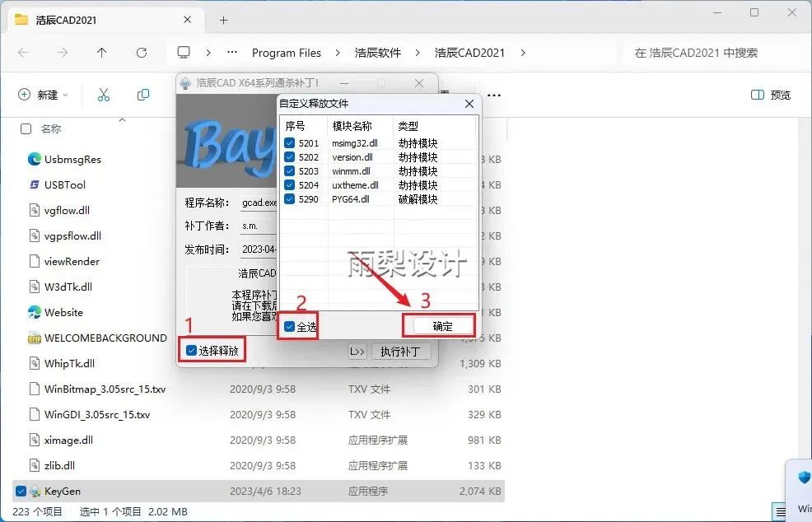This screenshot has width=812, height=522.
Task: Click the 程序名称 field showing gcad.exe
Action: pos(259,203)
